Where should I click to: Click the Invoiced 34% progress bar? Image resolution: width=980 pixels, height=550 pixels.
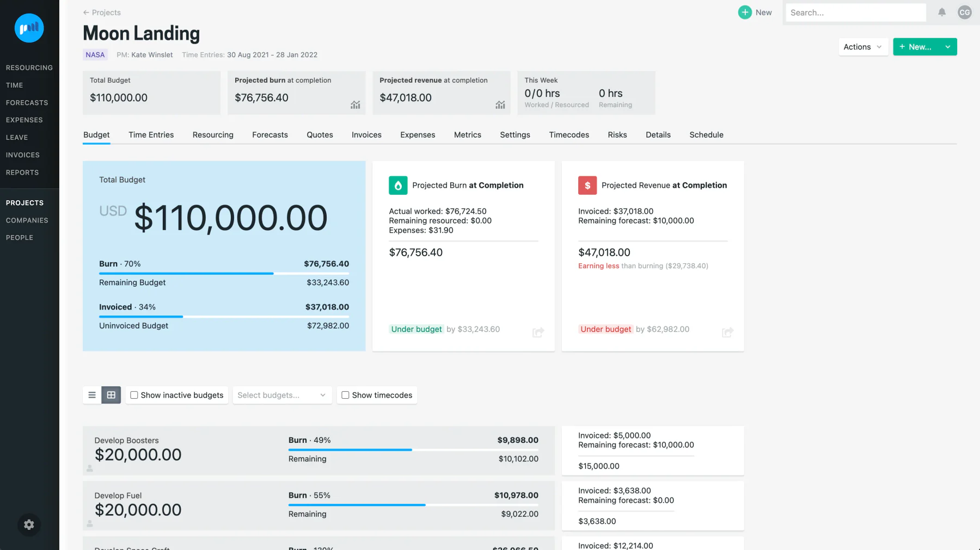(x=224, y=317)
